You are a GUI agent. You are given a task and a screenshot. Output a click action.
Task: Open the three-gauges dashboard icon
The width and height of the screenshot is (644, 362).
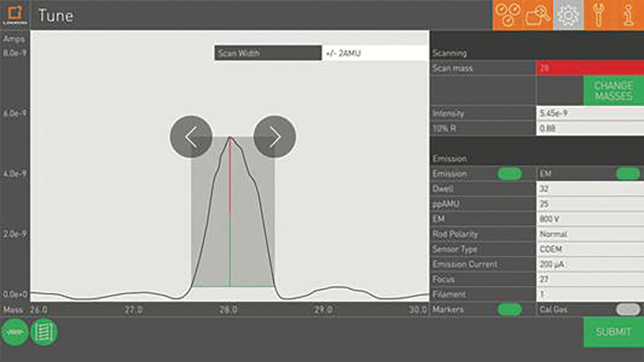[509, 15]
